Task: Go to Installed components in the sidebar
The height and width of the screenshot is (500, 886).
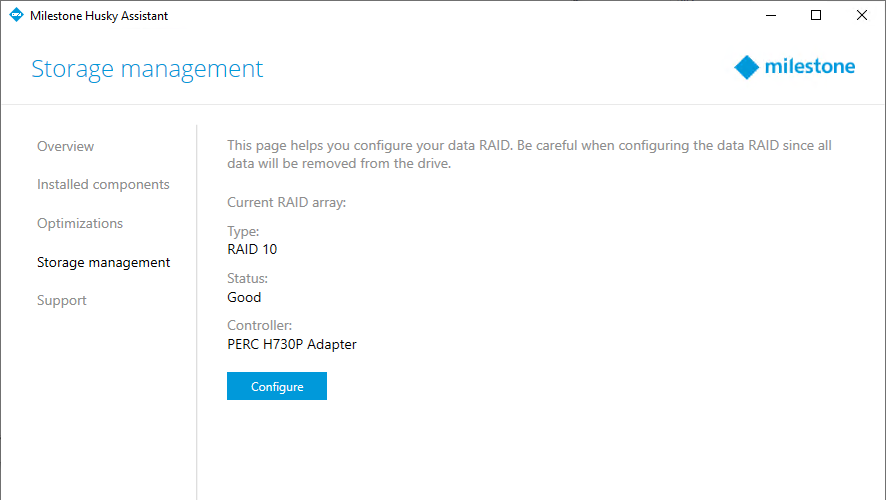Action: coord(103,184)
